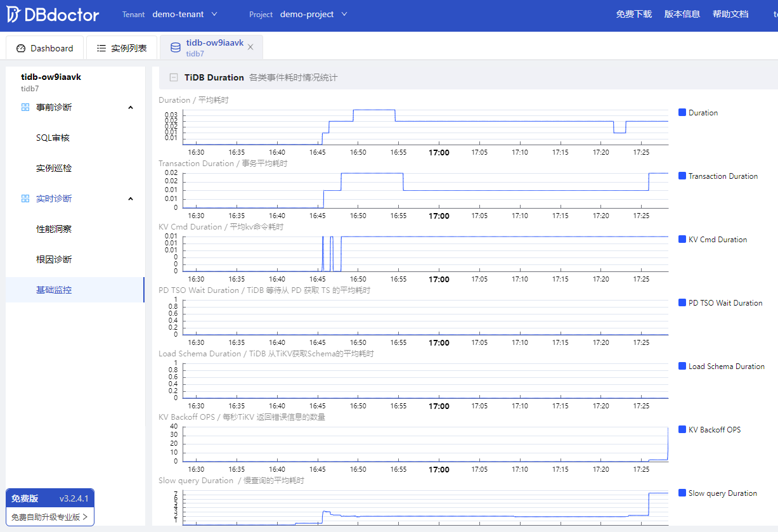The width and height of the screenshot is (778, 532).
Task: Click the Slow query Duration color swatch
Action: [x=682, y=493]
